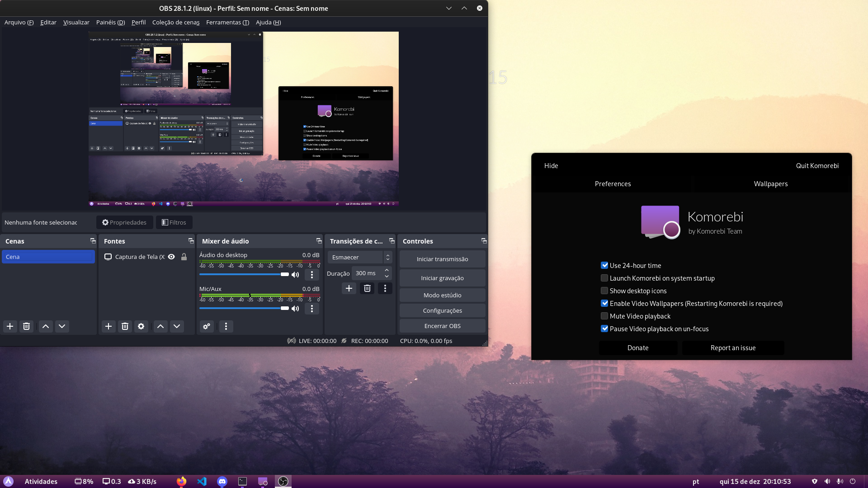
Task: Click Report an issue in Komorebi
Action: (x=733, y=347)
